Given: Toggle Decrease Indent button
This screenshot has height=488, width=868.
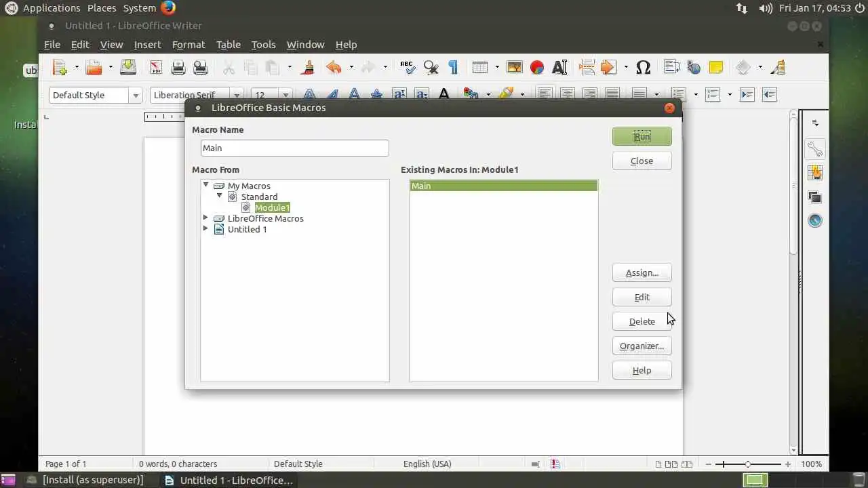Looking at the screenshot, I should (769, 95).
